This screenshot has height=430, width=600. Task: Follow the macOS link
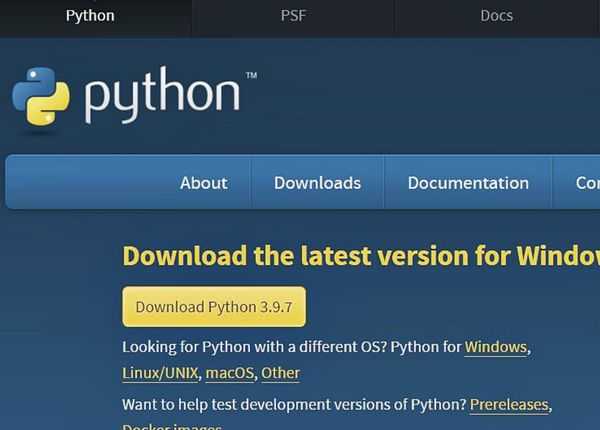[x=230, y=373]
